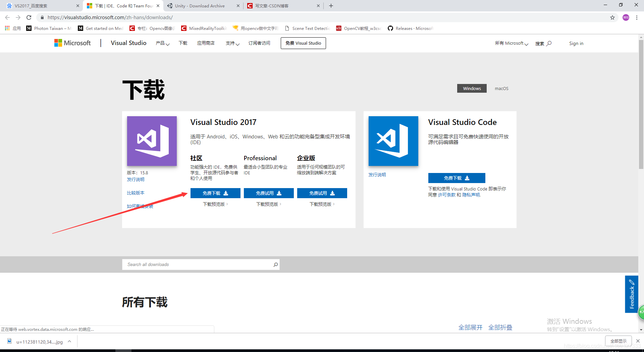
Task: Open the Scene Text Detection bookmark
Action: tap(307, 28)
